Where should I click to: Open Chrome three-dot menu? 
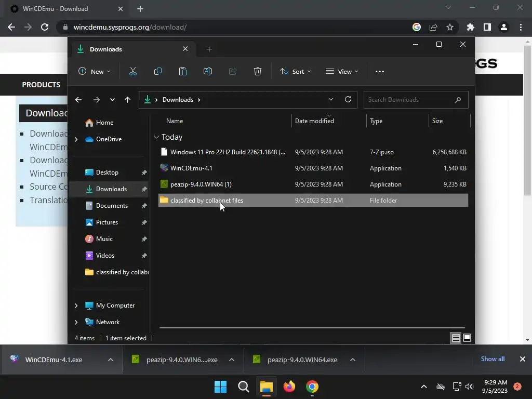pos(521,27)
